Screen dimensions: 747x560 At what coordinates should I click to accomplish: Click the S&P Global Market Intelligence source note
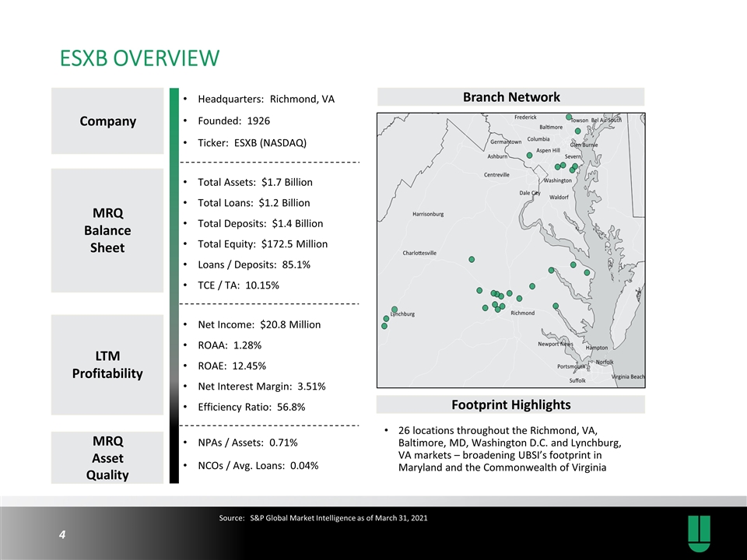pos(323,518)
